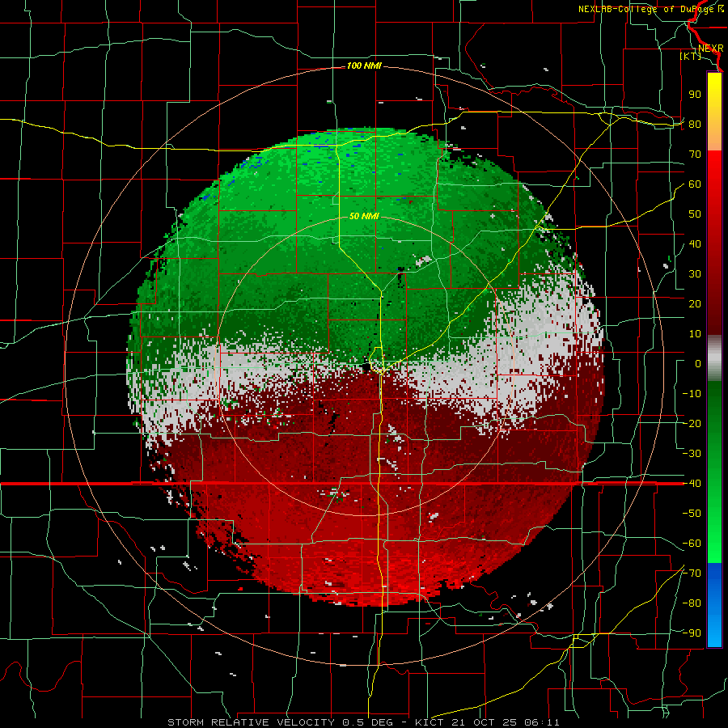Select the 80 value on the velocity scale
The height and width of the screenshot is (728, 728).
coord(695,125)
